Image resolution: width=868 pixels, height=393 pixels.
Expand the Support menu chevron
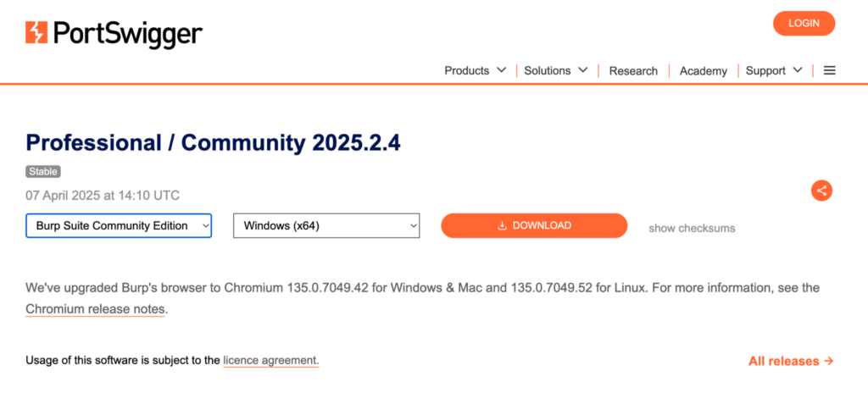(x=798, y=70)
